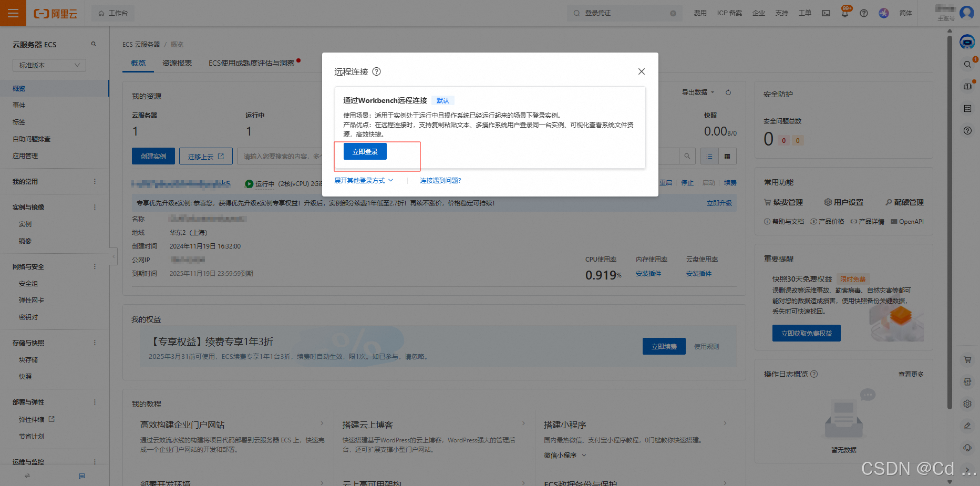Switch to list view
980x486 pixels.
click(709, 156)
